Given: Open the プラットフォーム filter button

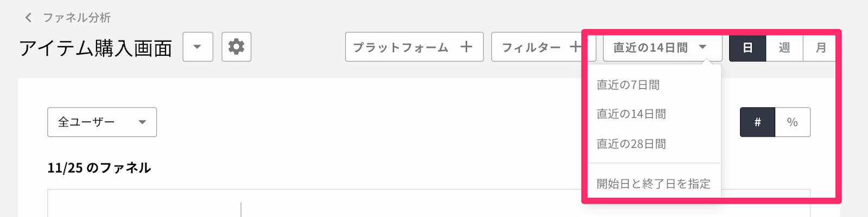Looking at the screenshot, I should tap(414, 47).
